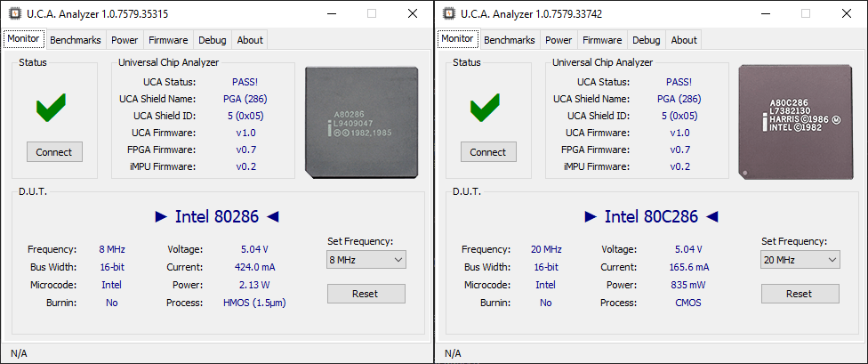Image resolution: width=868 pixels, height=364 pixels.
Task: Open Benchmarks tab in right window
Action: click(x=510, y=40)
